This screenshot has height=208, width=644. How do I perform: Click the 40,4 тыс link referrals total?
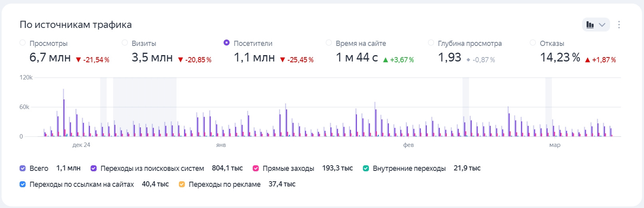(x=155, y=184)
